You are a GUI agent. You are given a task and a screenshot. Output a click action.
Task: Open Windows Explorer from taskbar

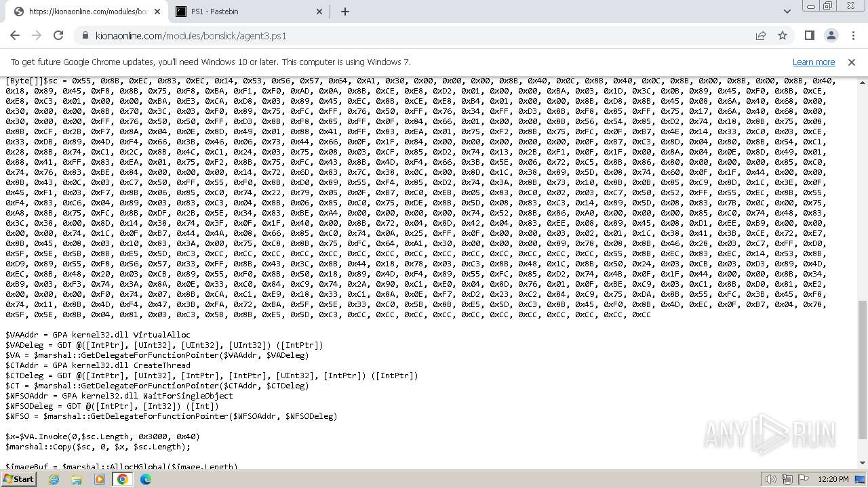coord(77,479)
